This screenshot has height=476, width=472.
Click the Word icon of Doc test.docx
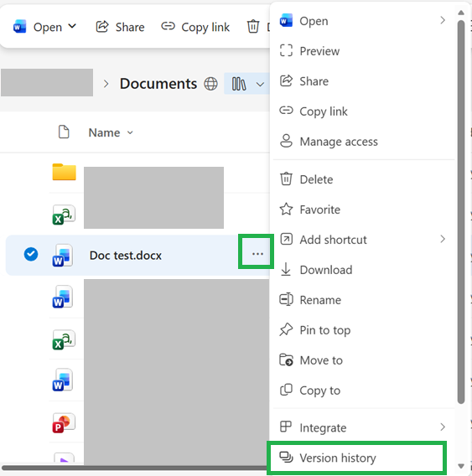[63, 256]
